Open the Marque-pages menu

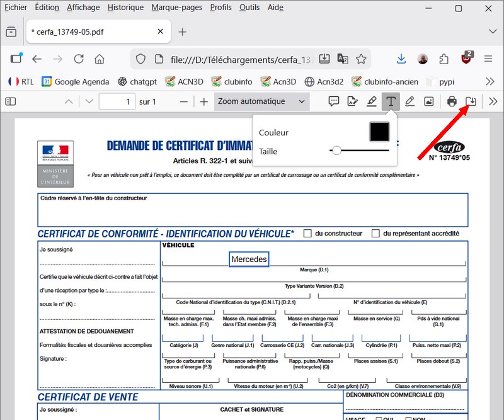click(176, 8)
